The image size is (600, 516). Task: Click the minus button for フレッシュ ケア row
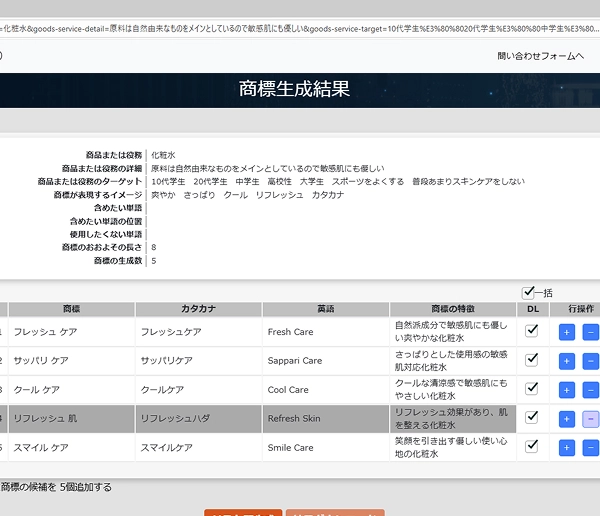click(x=590, y=332)
